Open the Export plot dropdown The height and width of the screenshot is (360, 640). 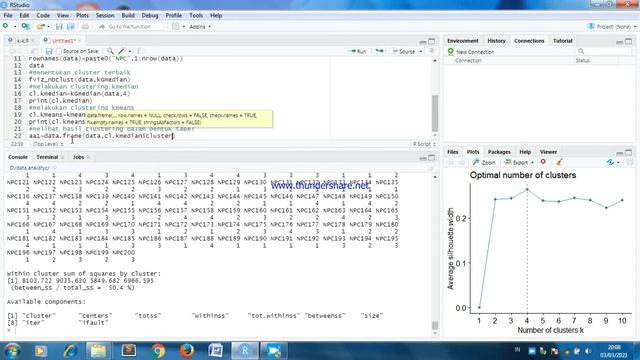[520, 162]
